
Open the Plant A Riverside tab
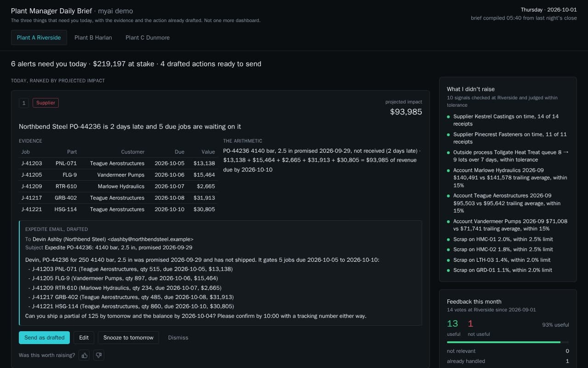(39, 38)
